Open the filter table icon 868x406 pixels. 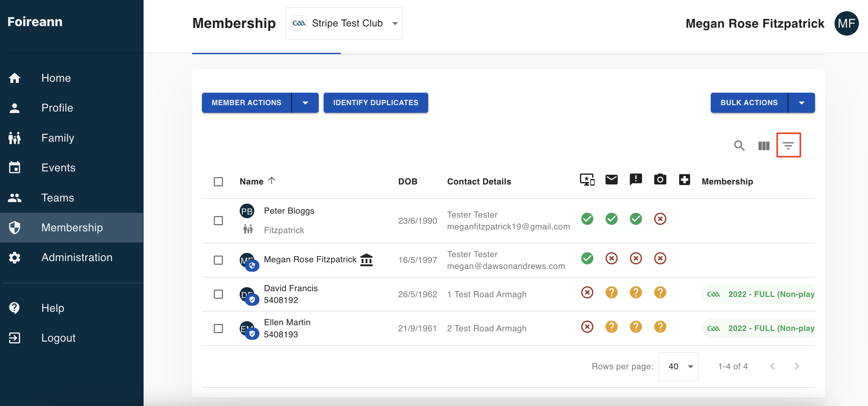[x=788, y=146]
